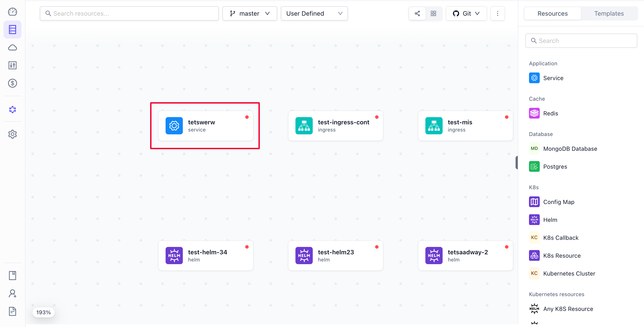Select the Postgres resource icon
Screen dimensions: 644x327
coord(534,167)
